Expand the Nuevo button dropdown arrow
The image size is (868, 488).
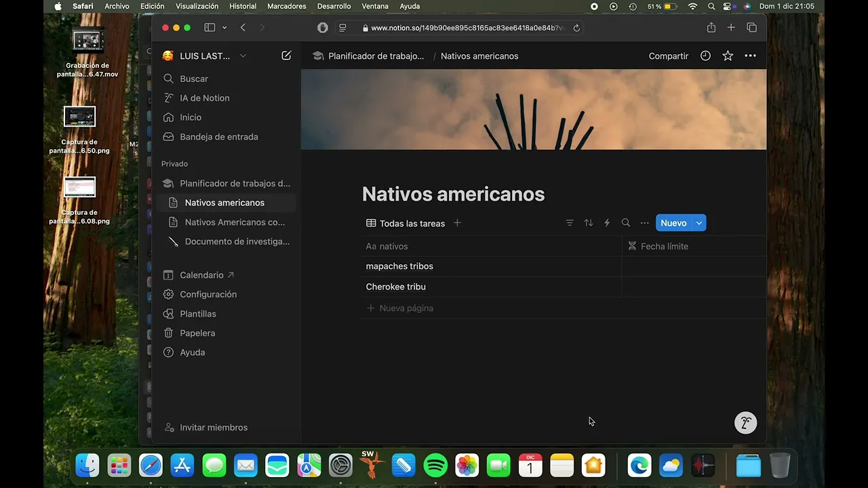[699, 223]
